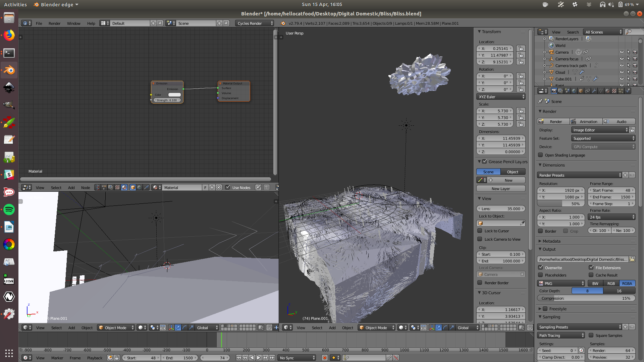
Task: Open the All Scenes outliner filter dropdown
Action: point(603,32)
